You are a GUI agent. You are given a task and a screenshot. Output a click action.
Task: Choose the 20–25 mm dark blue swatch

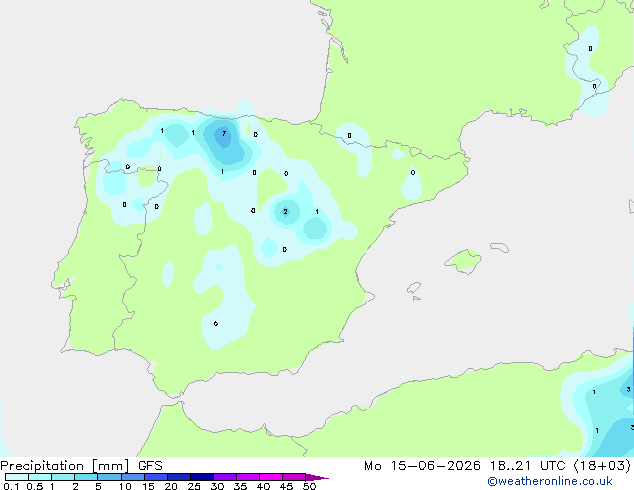[178, 477]
